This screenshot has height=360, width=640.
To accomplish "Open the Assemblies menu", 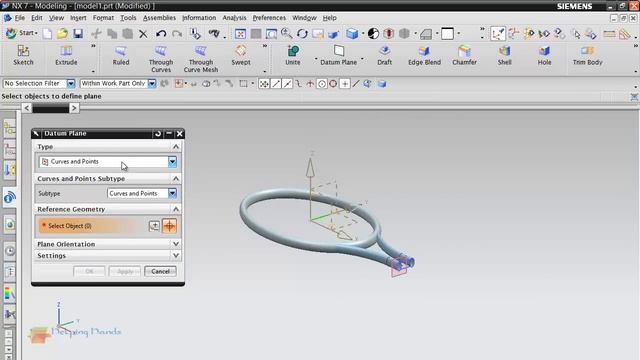I will tap(159, 18).
